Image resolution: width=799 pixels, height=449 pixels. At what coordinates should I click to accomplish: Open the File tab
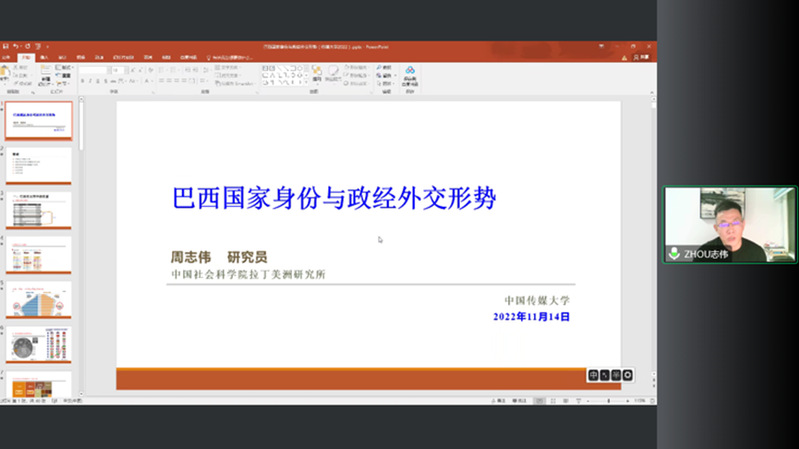[7, 57]
